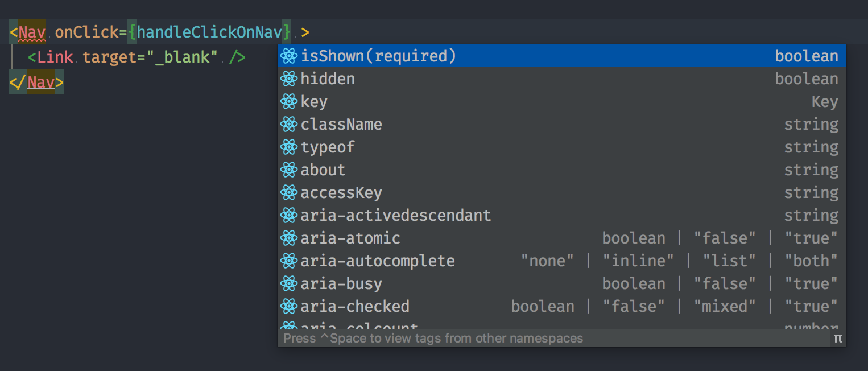Select the aria-checked suggestion
The image size is (868, 371).
click(x=562, y=306)
